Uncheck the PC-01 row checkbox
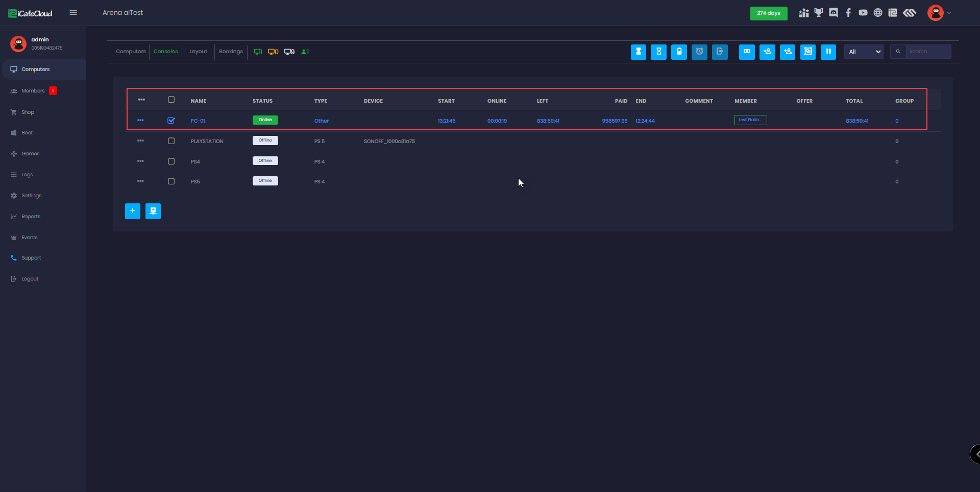Image resolution: width=980 pixels, height=492 pixels. (171, 121)
